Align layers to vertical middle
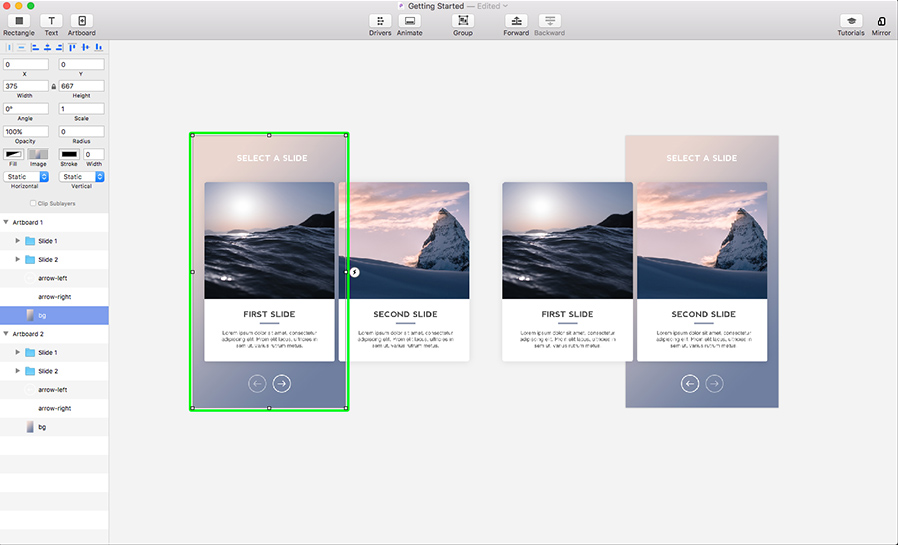 [85, 48]
